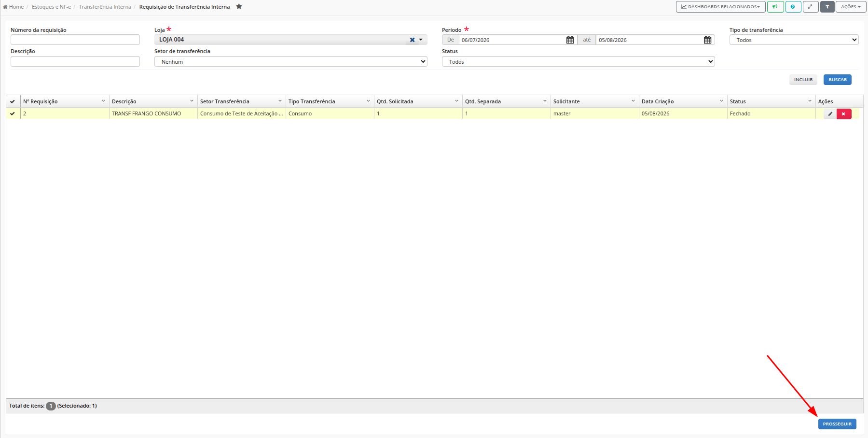Focus the Número da requisição field
The height and width of the screenshot is (438, 868).
point(75,40)
